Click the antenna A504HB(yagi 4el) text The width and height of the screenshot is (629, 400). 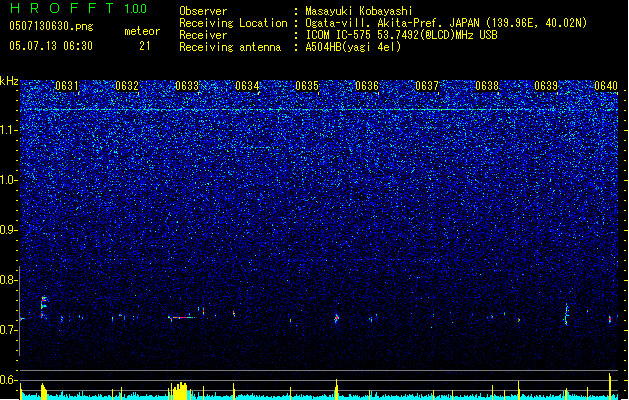click(353, 47)
